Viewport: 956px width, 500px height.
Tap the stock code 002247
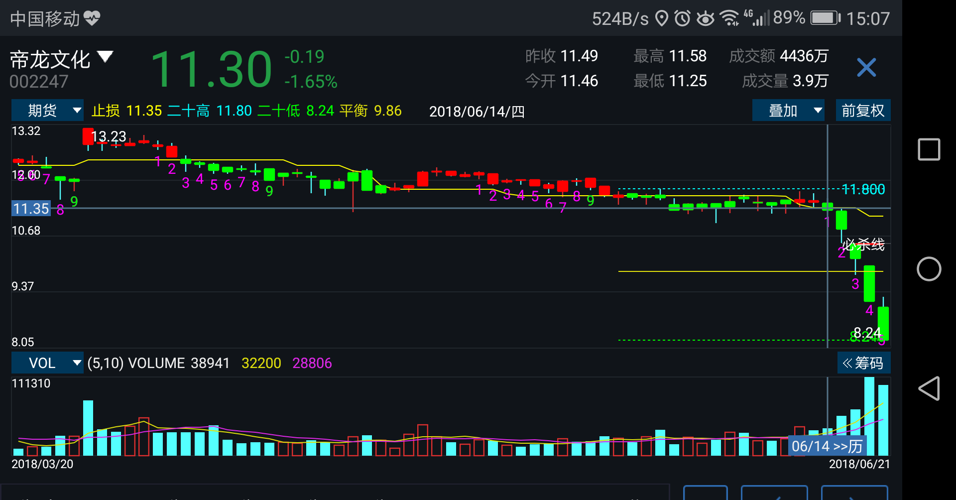38,81
